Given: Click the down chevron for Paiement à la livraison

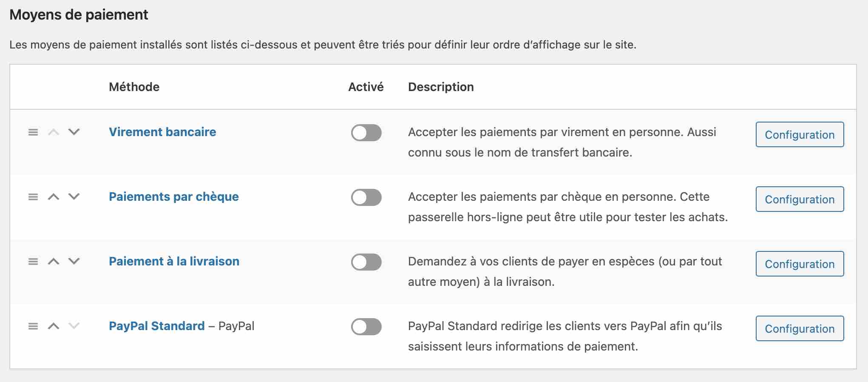Looking at the screenshot, I should pyautogui.click(x=73, y=262).
